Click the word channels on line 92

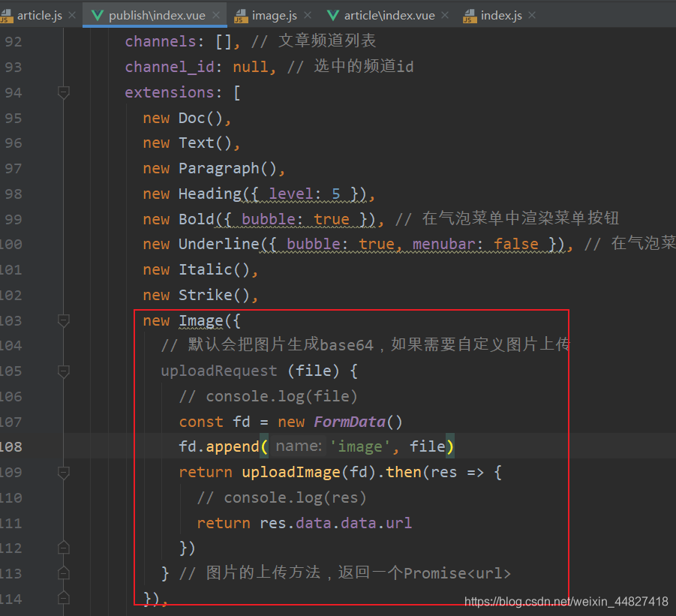[x=161, y=41]
